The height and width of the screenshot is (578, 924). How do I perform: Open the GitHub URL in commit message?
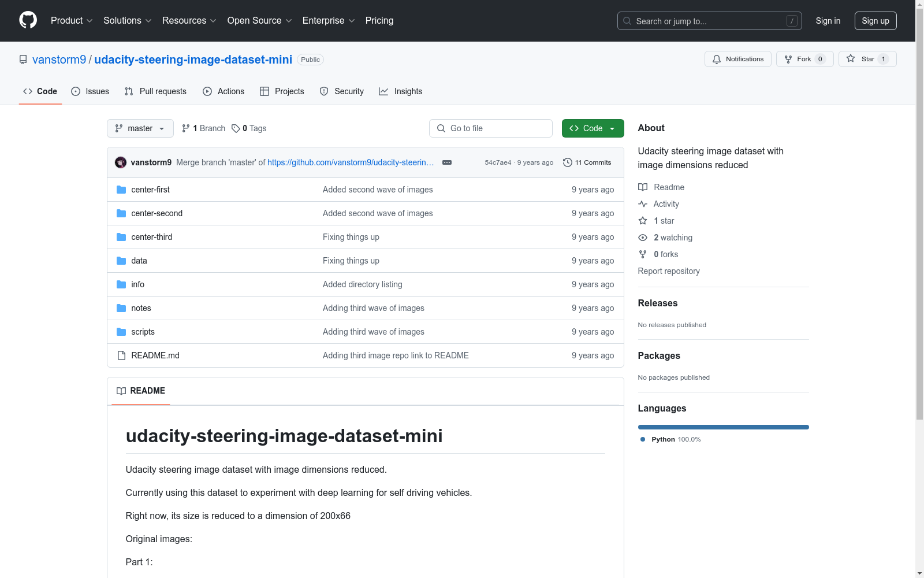(351, 162)
